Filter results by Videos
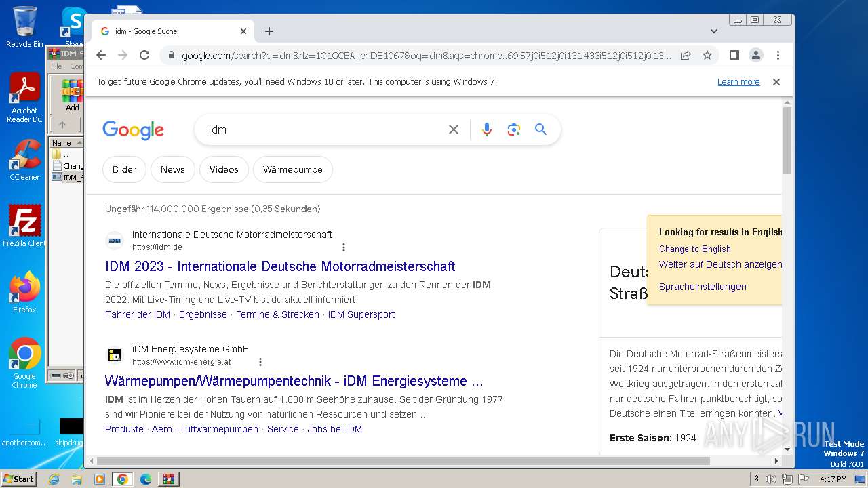This screenshot has height=488, width=868. coord(224,169)
